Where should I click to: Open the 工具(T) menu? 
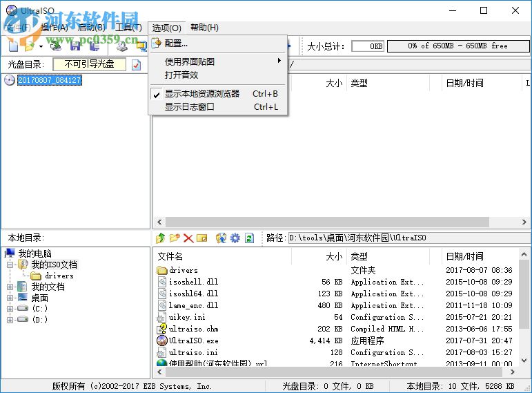point(128,28)
